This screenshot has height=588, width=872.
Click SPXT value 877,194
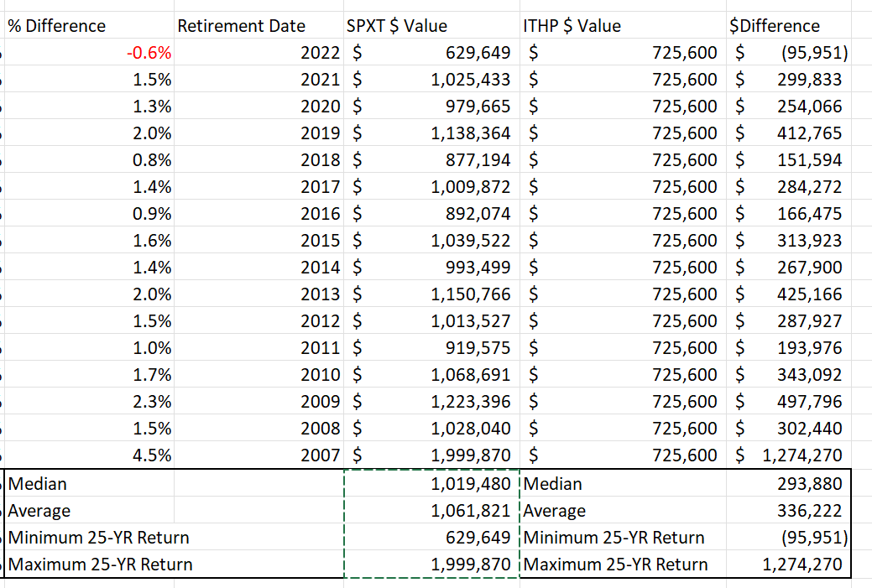tap(431, 159)
